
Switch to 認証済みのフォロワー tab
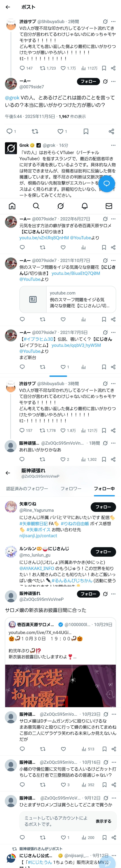click(x=27, y=489)
